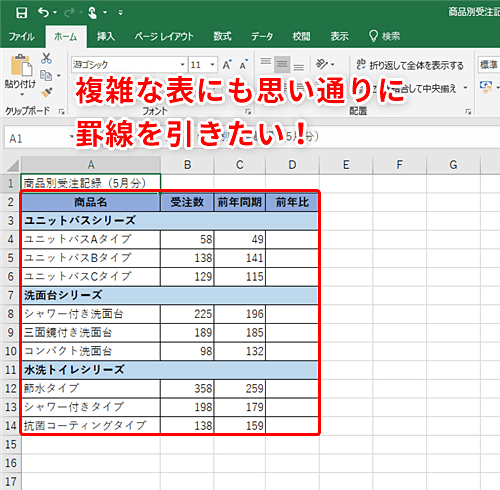Viewport: 500px width, 490px height.
Task: Open the クリップボード dialog launcher
Action: coord(61,112)
